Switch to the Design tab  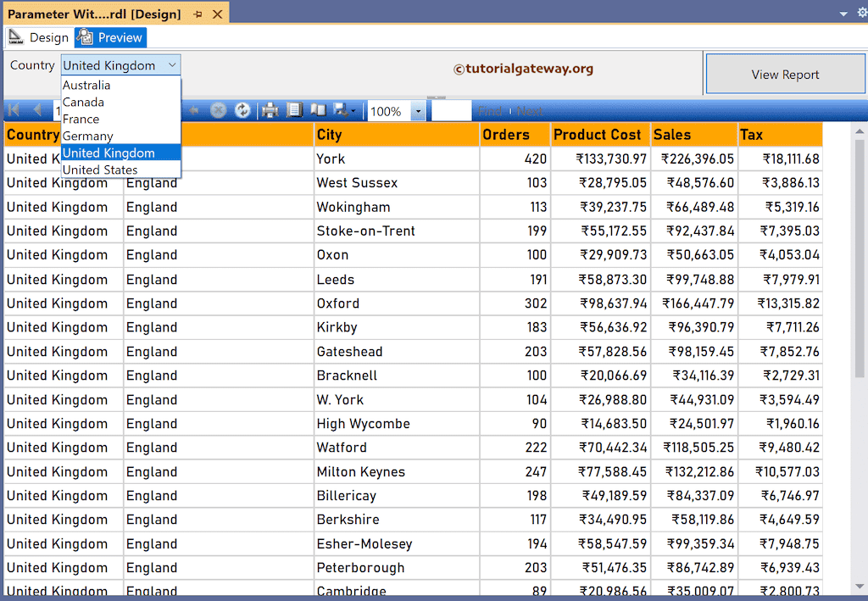[x=39, y=37]
